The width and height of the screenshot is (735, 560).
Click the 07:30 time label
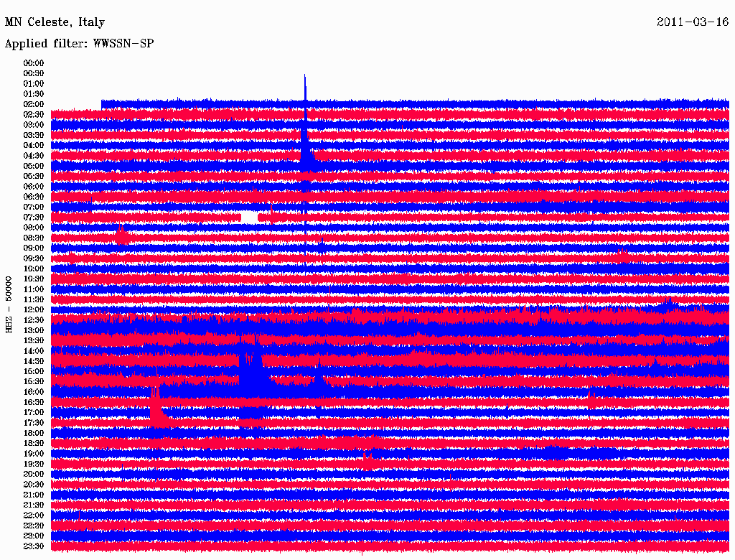tap(33, 217)
